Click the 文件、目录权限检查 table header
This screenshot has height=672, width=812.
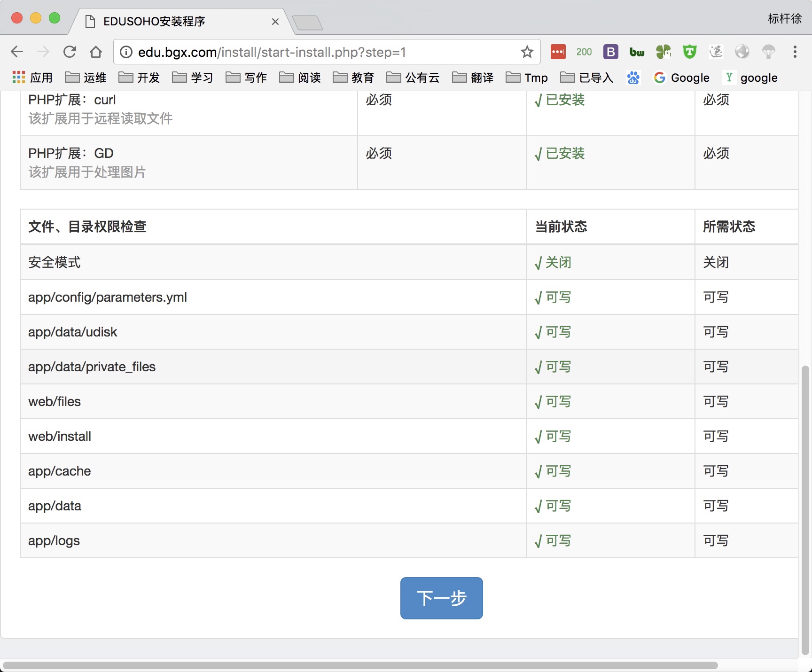pyautogui.click(x=87, y=227)
